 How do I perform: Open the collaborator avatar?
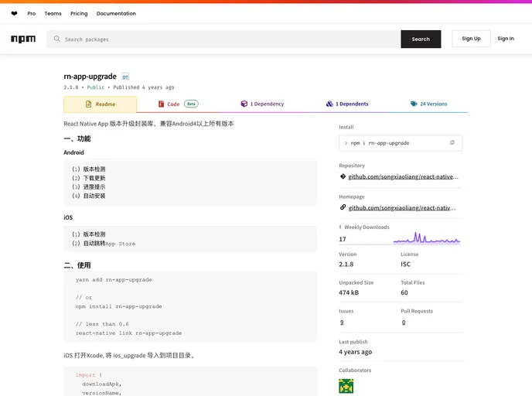coord(346,386)
